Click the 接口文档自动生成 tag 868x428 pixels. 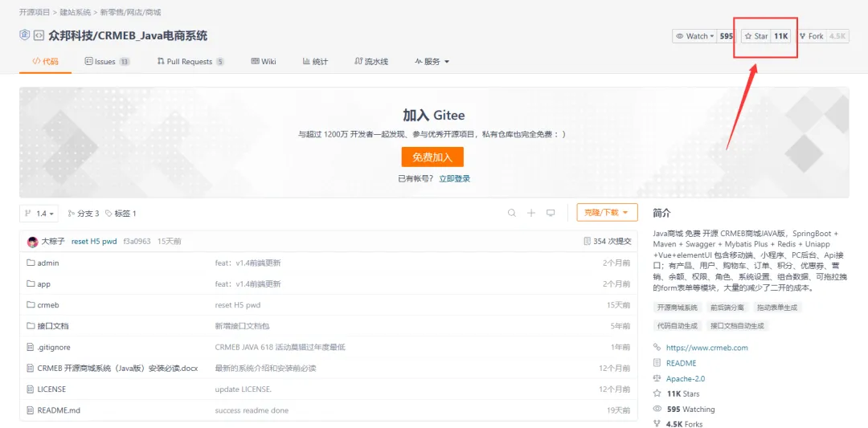737,326
